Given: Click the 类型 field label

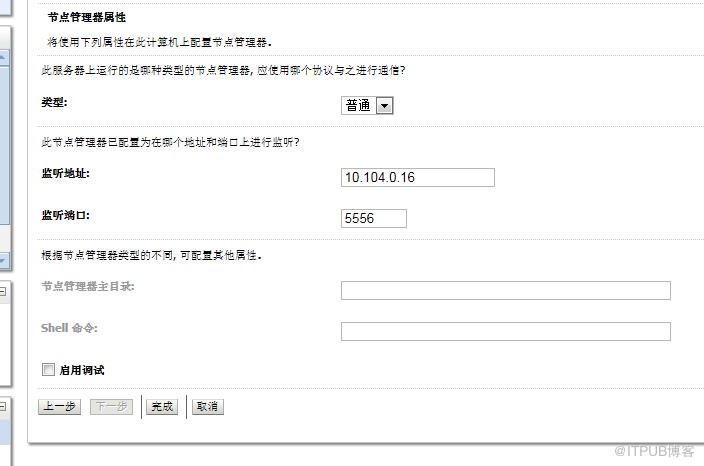Looking at the screenshot, I should coord(54,102).
